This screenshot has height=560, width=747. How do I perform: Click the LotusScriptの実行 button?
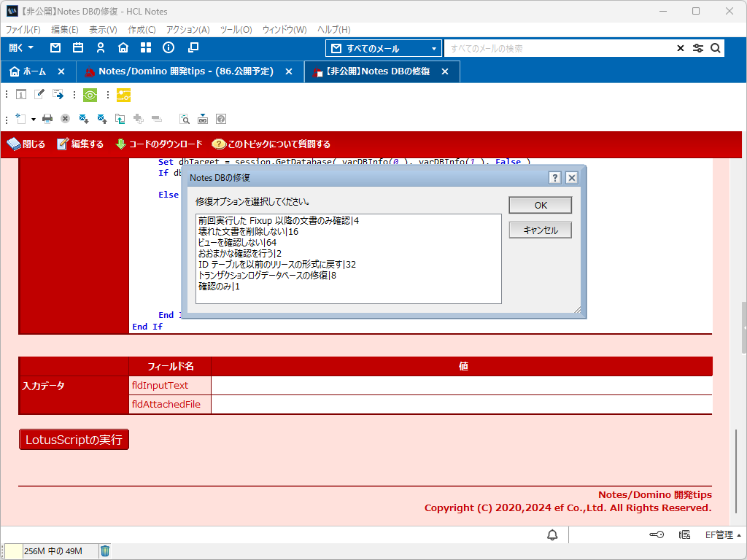[x=74, y=440]
